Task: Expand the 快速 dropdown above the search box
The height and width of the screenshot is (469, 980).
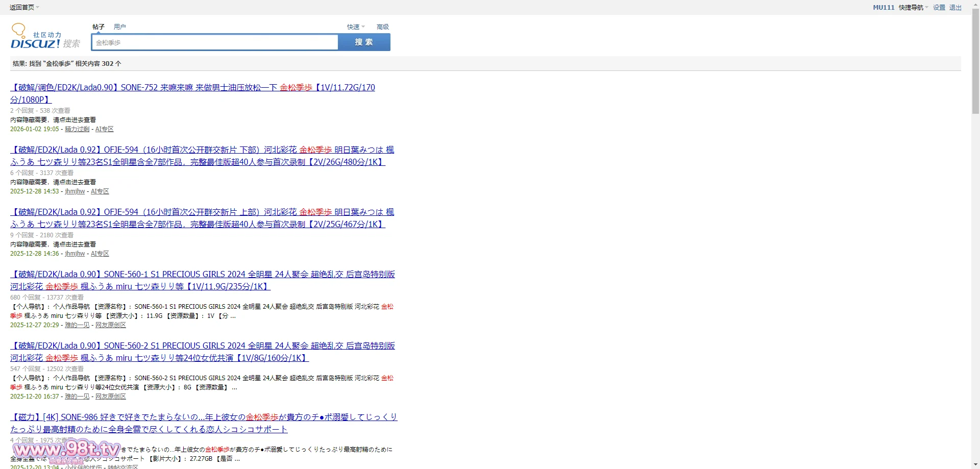Action: tap(356, 27)
